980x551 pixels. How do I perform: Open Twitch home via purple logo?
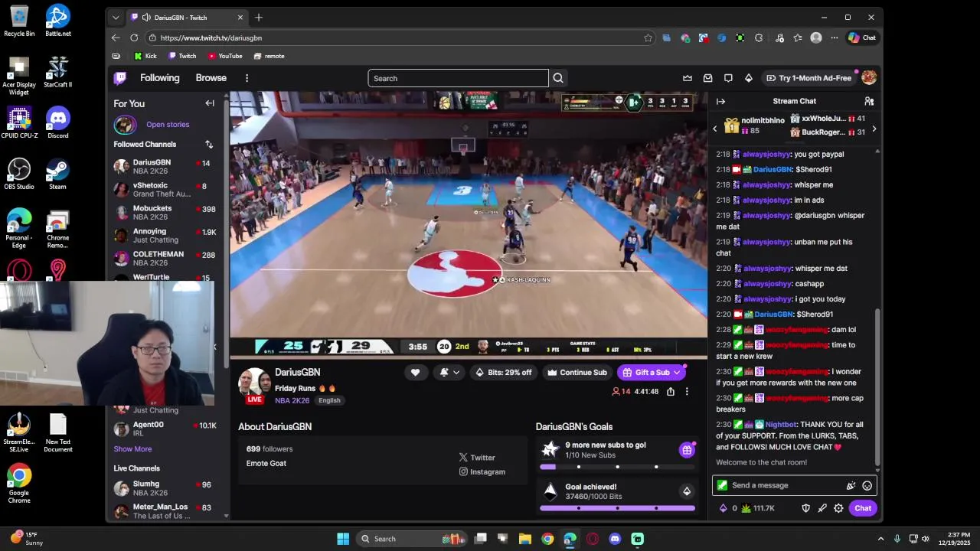(120, 78)
